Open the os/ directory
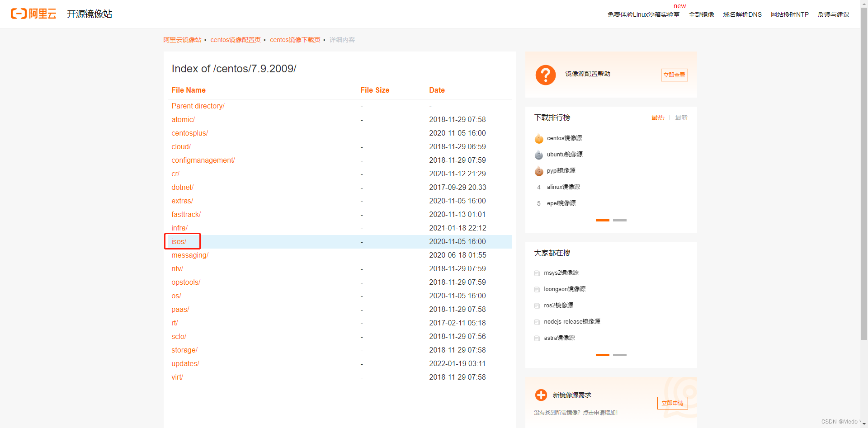 tap(176, 296)
